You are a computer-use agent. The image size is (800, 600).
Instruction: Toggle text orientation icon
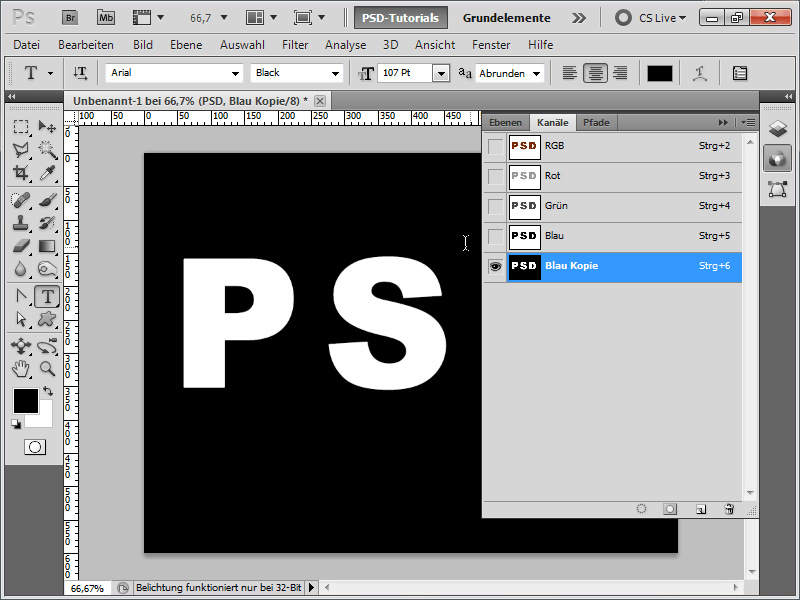pyautogui.click(x=80, y=73)
